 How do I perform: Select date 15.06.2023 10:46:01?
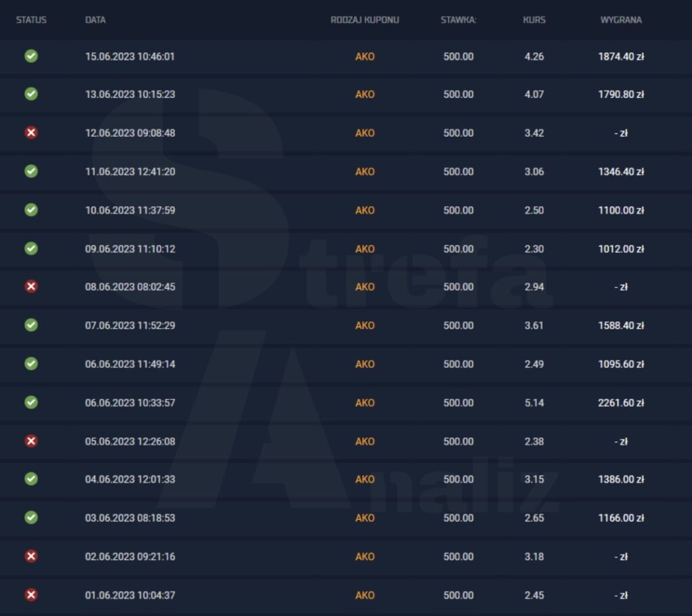point(130,57)
